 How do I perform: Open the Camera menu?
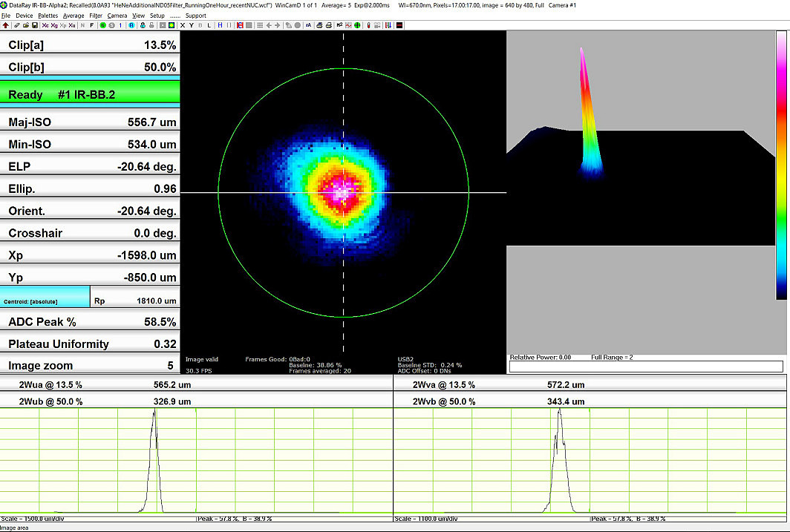[x=117, y=16]
